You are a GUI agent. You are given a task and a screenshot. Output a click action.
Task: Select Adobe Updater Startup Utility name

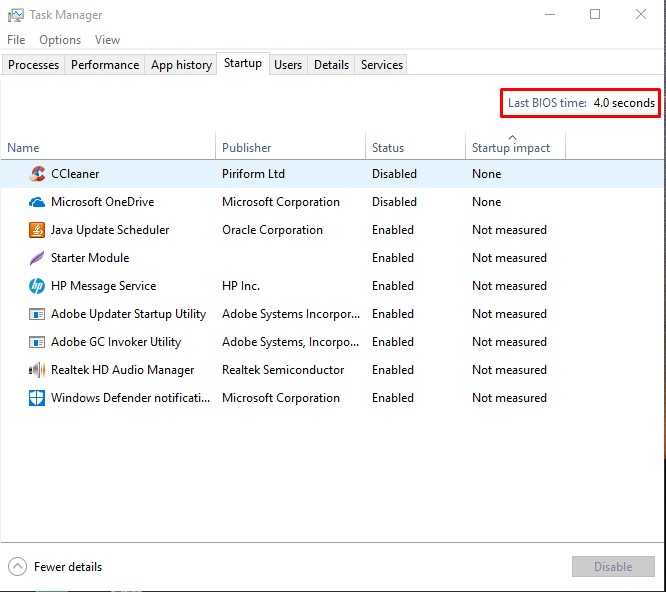point(128,314)
